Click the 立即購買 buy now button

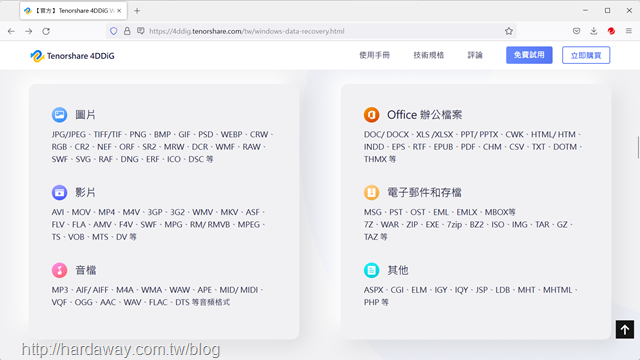586,55
